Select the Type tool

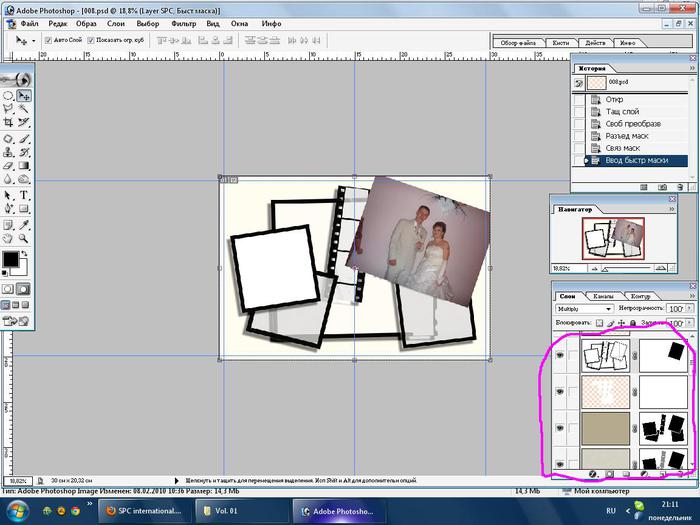(x=23, y=195)
